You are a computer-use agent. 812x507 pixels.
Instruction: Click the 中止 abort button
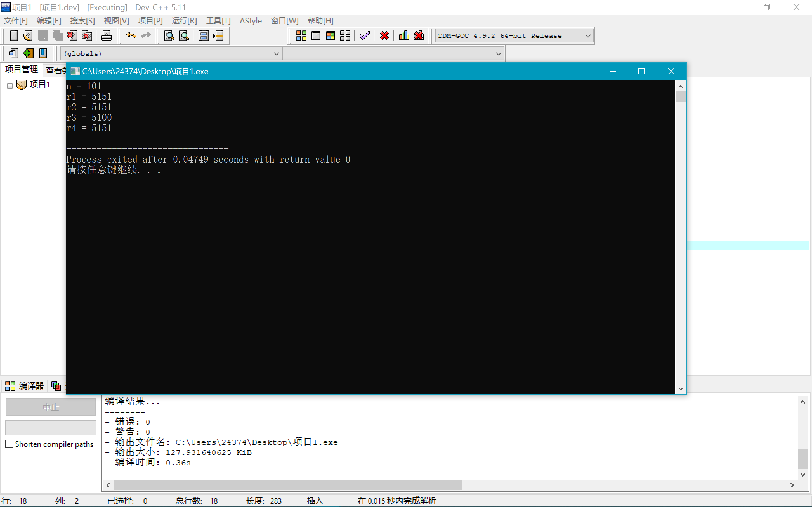(51, 407)
